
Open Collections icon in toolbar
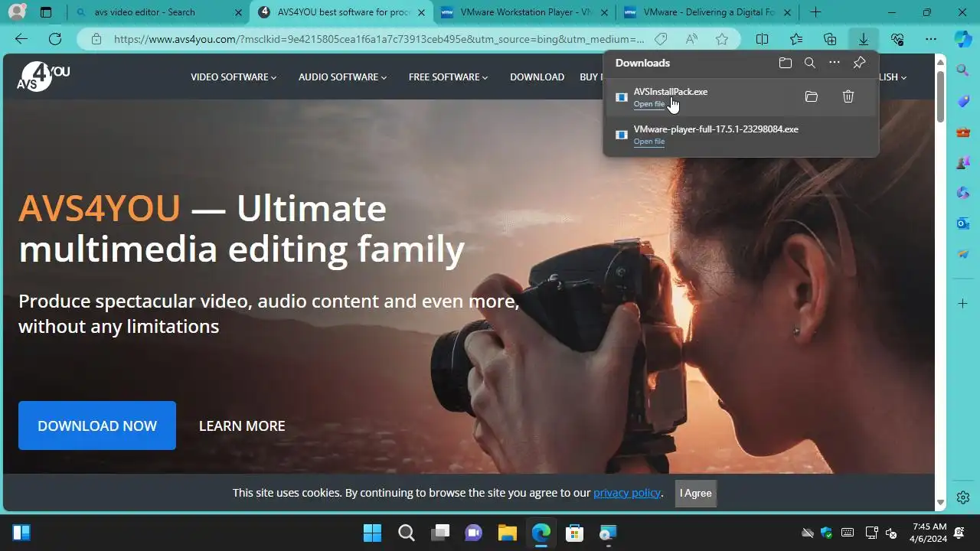point(830,39)
